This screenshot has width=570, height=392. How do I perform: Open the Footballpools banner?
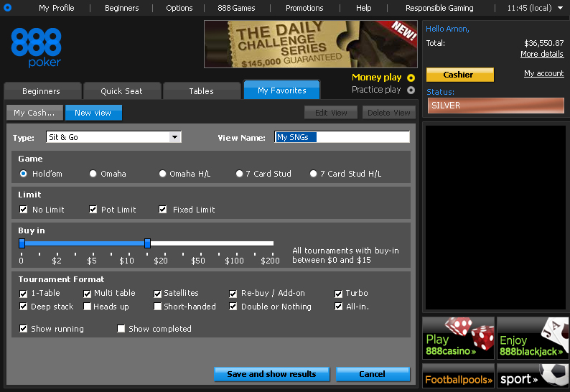tap(458, 378)
